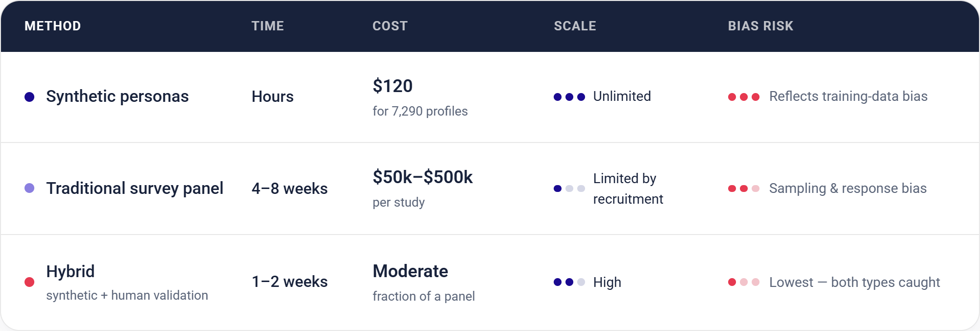Open the Traditional survey panel row title
This screenshot has height=331, width=980.
click(135, 189)
